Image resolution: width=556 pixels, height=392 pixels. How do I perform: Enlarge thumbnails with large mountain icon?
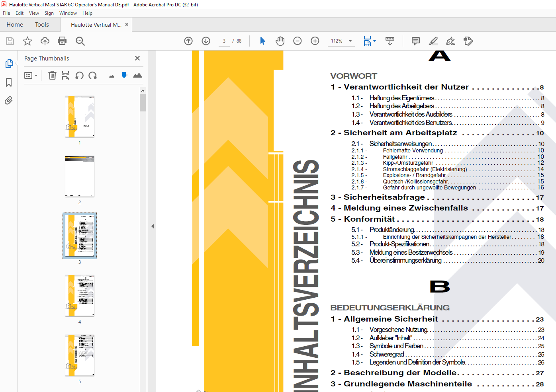point(137,75)
